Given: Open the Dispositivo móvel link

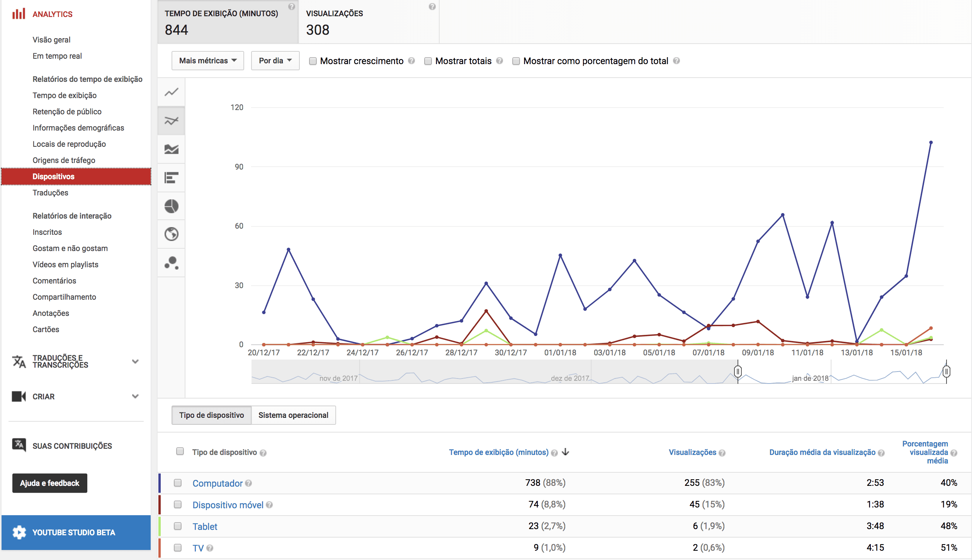Looking at the screenshot, I should click(228, 505).
